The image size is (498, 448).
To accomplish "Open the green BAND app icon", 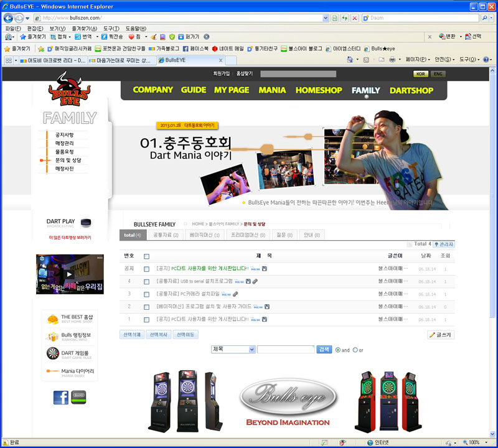I will 78,397.
